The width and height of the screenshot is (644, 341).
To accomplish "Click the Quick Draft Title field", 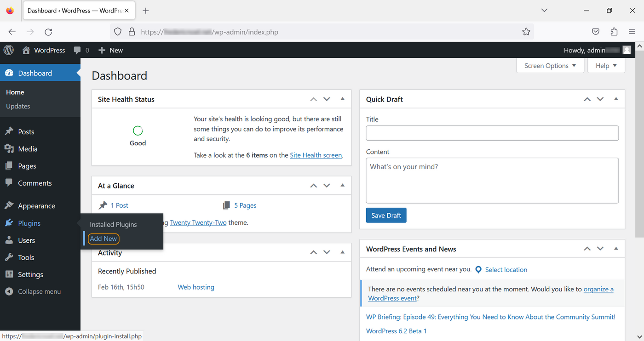I will [x=492, y=133].
